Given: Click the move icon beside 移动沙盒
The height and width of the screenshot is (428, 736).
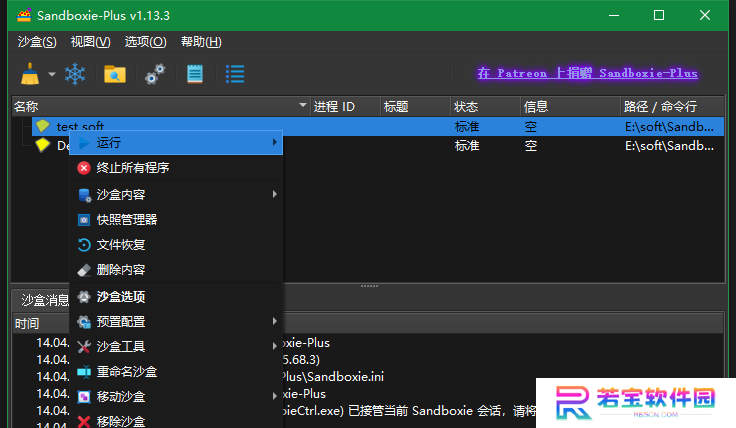Looking at the screenshot, I should click(x=84, y=397).
